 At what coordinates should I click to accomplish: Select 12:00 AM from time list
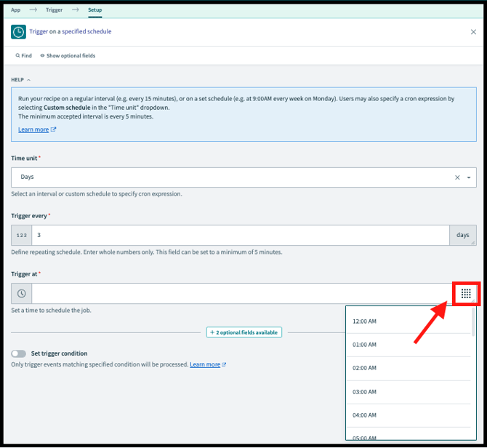tap(365, 321)
